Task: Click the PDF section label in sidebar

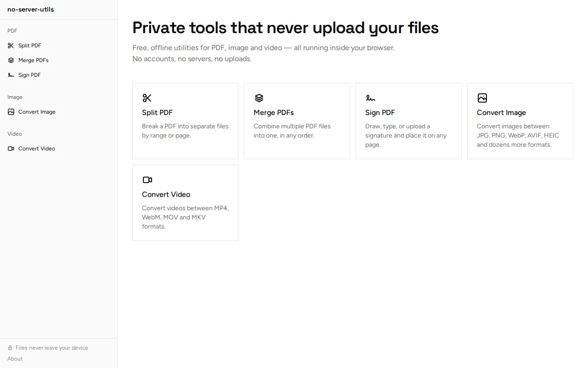Action: coord(12,31)
